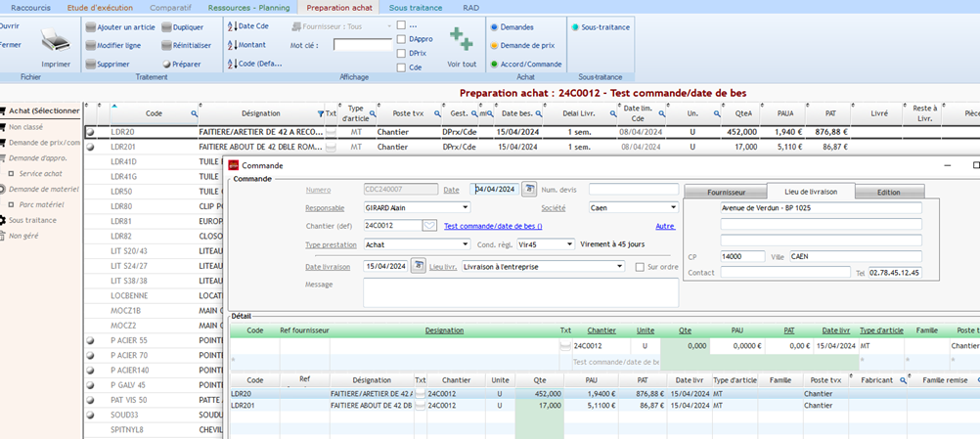Click the Test commande/date de bes link
Viewport: 980px width, 439px height.
[x=493, y=226]
